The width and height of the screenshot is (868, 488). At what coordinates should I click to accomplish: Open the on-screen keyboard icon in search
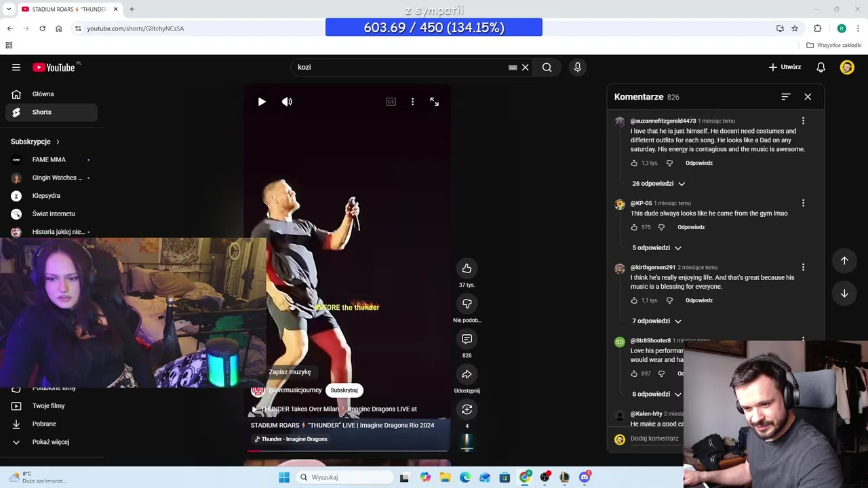point(513,67)
